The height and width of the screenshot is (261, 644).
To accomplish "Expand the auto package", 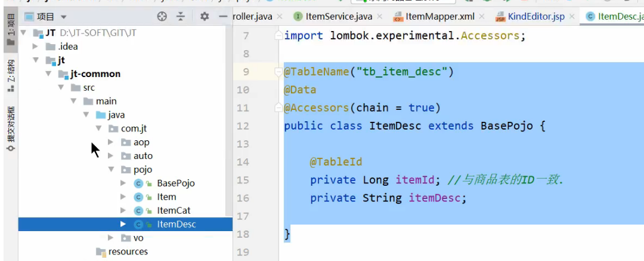I will (110, 156).
